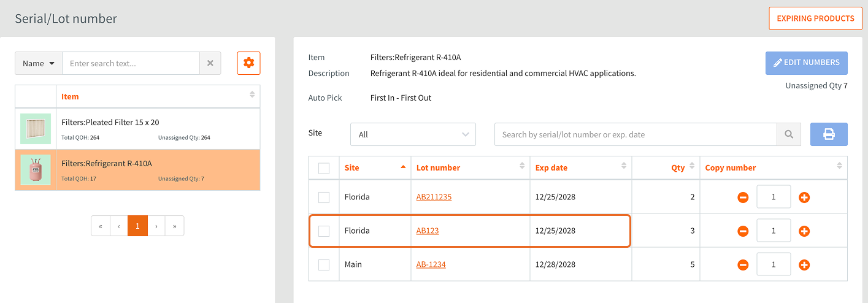Go to the next page of items
This screenshot has width=868, height=303.
[156, 226]
